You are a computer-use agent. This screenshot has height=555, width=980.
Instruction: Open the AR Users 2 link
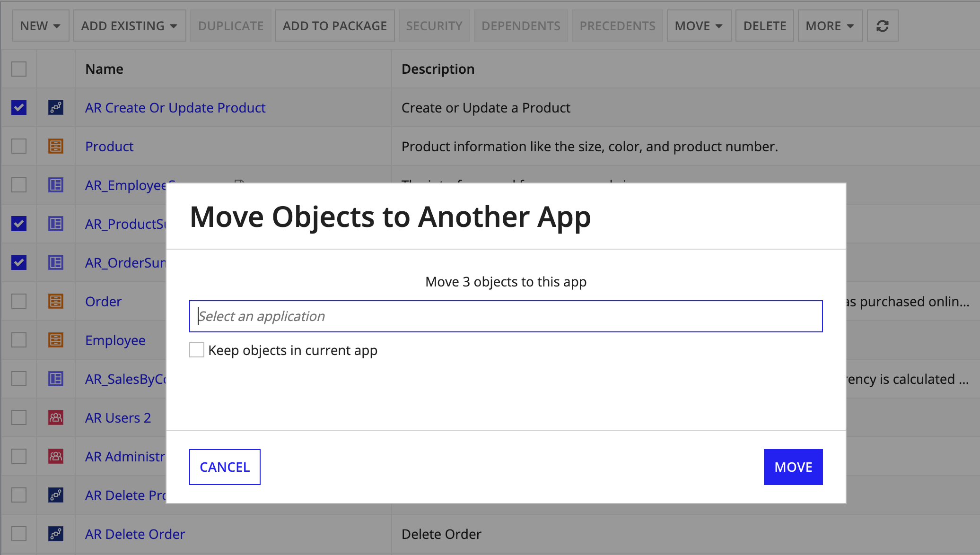coord(118,418)
